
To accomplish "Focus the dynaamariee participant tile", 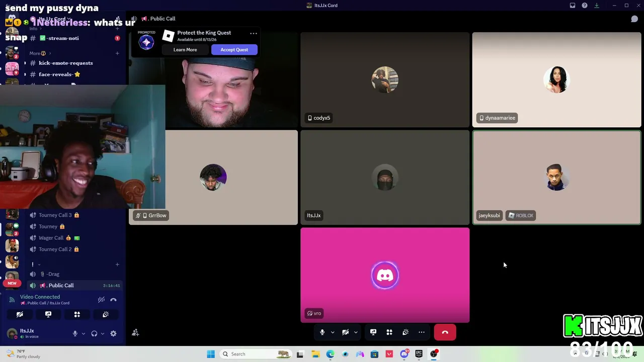I will point(556,80).
